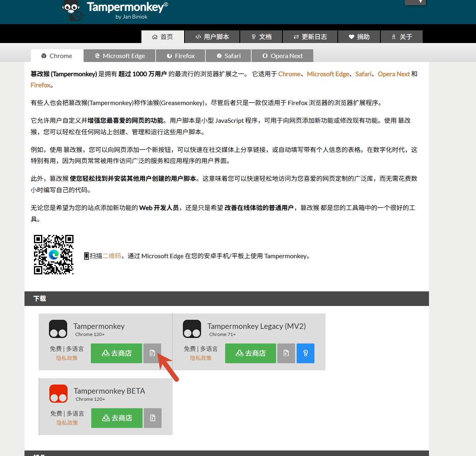Screen dimensions: 476x456
Task: Open 隐私政策 link under Tampermonkey
Action: click(67, 358)
